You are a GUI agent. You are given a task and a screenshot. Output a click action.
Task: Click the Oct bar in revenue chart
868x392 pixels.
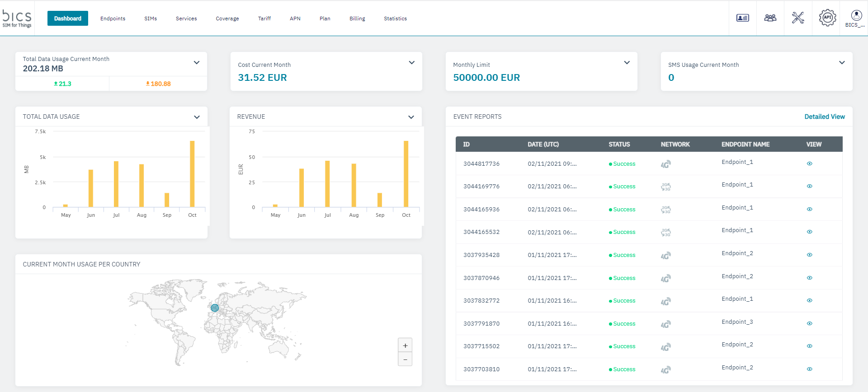(406, 174)
